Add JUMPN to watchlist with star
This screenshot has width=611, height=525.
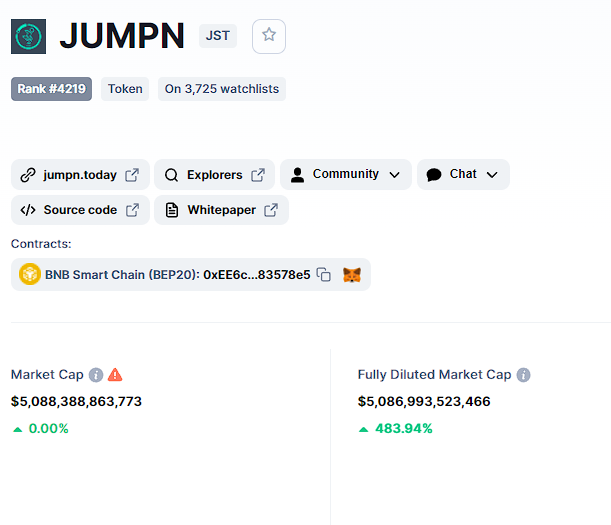pyautogui.click(x=269, y=36)
